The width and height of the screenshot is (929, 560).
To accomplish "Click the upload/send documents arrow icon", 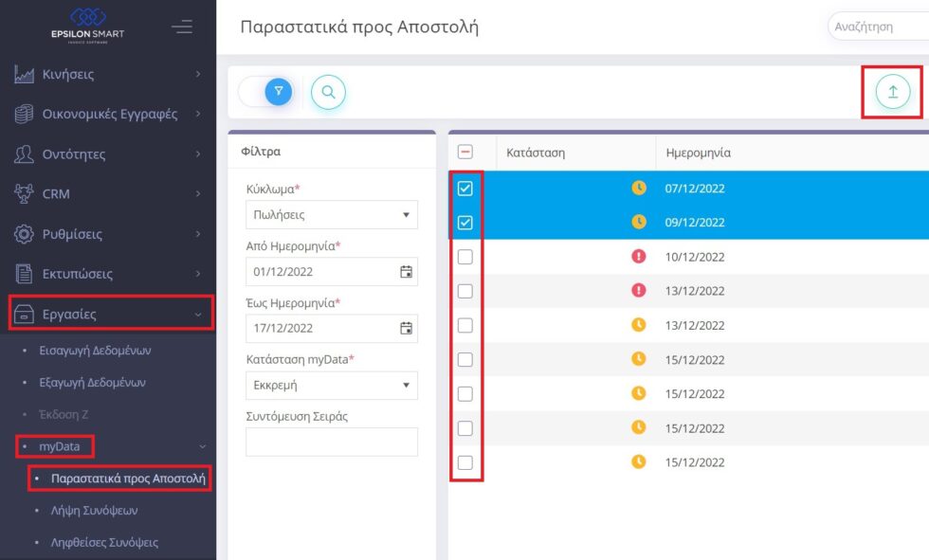I will pyautogui.click(x=892, y=92).
